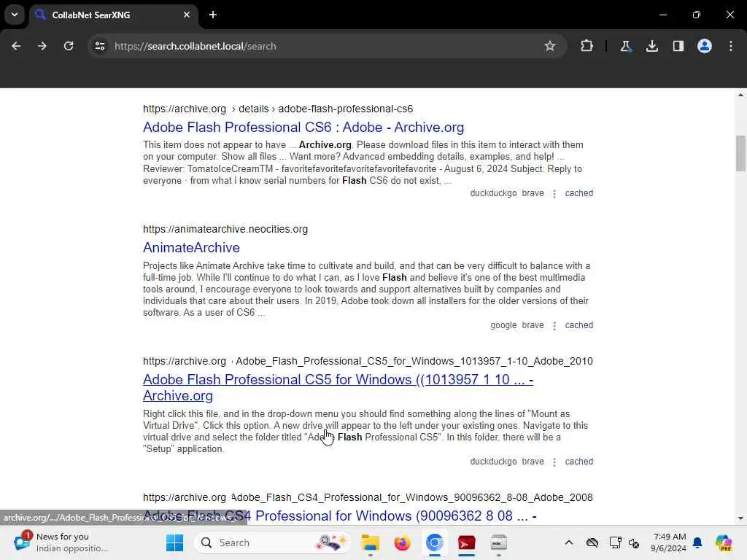Open the notifications bell icon
747x560 pixels.
click(698, 542)
